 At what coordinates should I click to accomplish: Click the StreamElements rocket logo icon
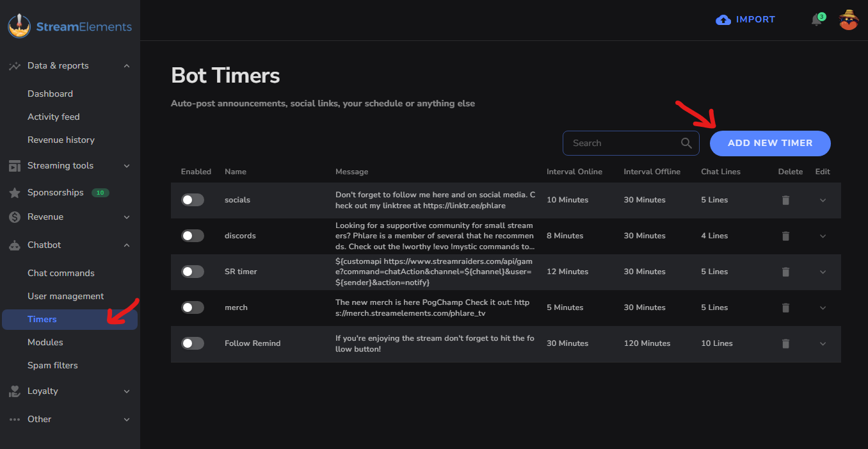(19, 26)
